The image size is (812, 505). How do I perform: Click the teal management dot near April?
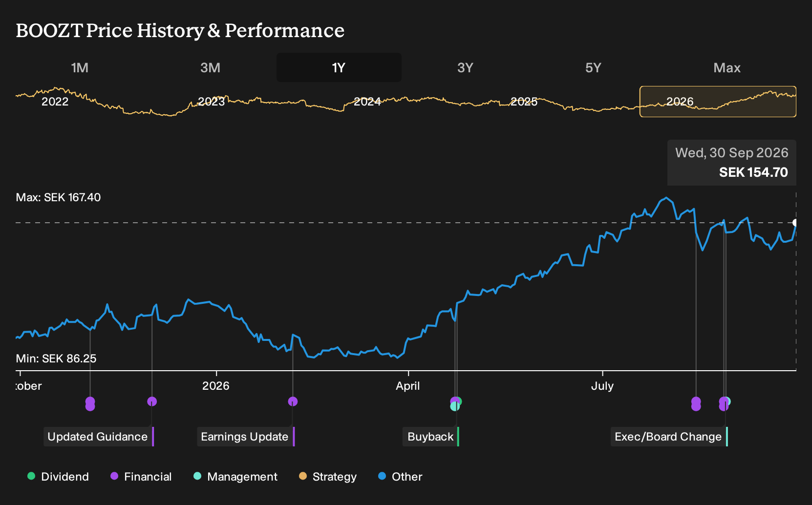[455, 406]
